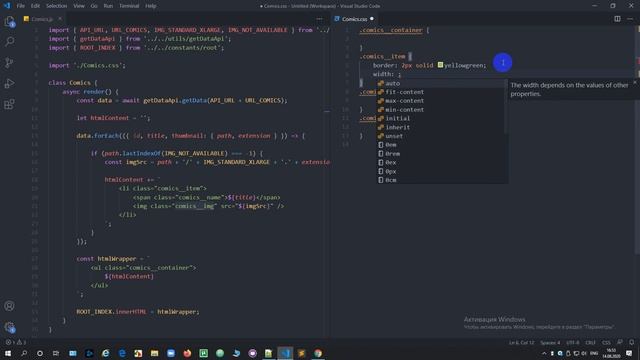Click the CSS language mode indicator
Viewport: 640px width, 360px height.
(x=606, y=342)
